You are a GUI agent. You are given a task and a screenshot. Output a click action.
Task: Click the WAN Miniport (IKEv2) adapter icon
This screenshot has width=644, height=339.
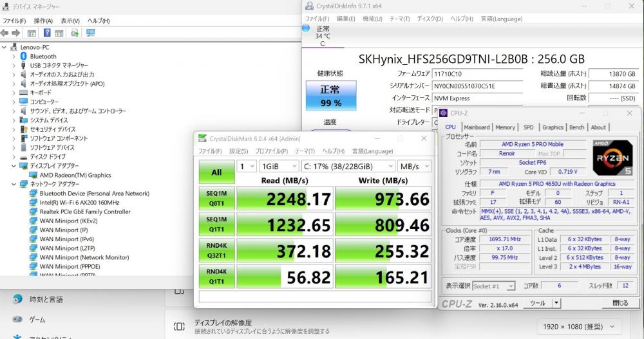(x=33, y=221)
